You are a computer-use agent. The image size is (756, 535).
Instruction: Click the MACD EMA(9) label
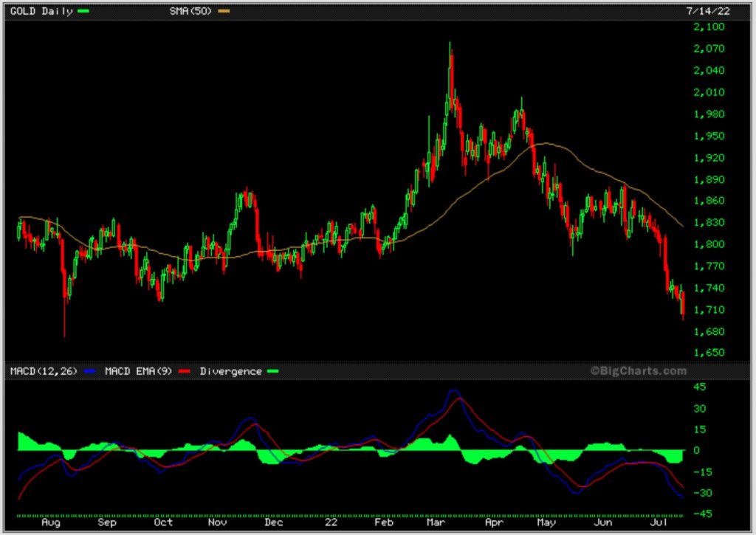140,371
